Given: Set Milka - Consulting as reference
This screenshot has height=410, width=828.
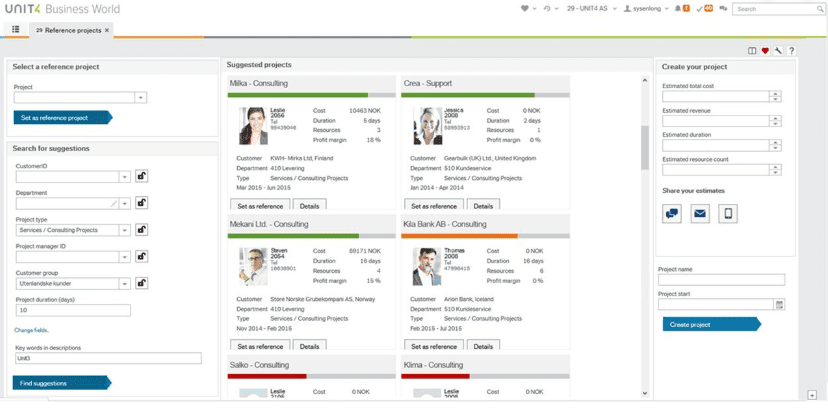Looking at the screenshot, I should click(x=260, y=206).
